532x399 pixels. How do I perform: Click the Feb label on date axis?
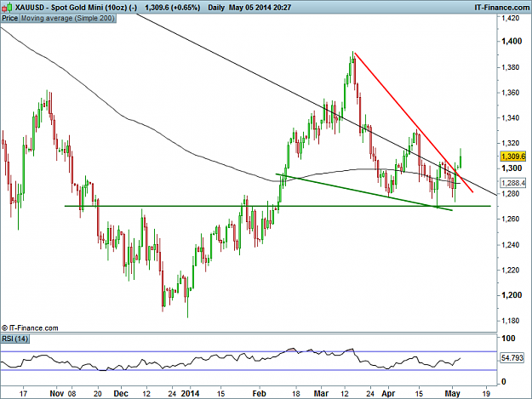(x=260, y=394)
